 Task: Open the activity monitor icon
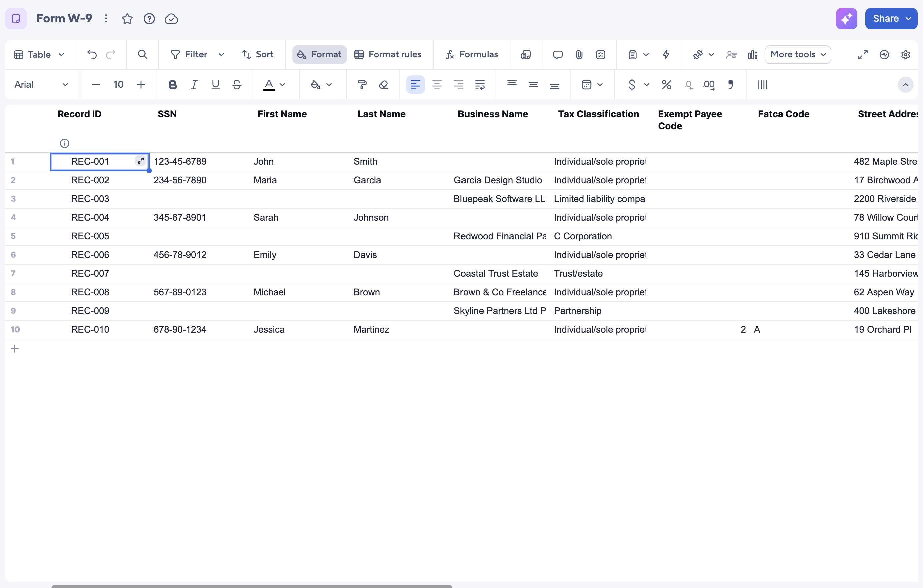884,54
